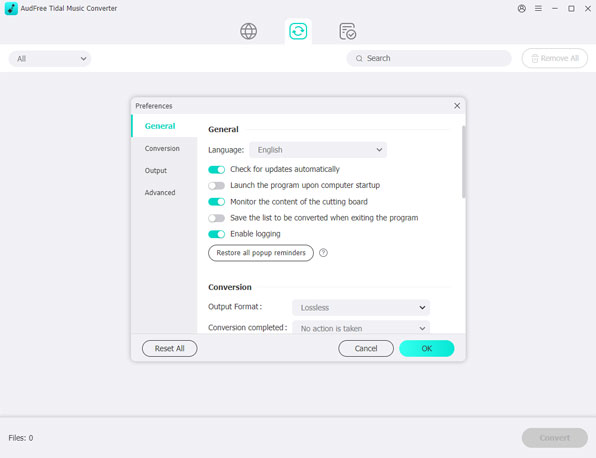The width and height of the screenshot is (596, 458).
Task: Toggle Check for updates automatically
Action: 216,170
